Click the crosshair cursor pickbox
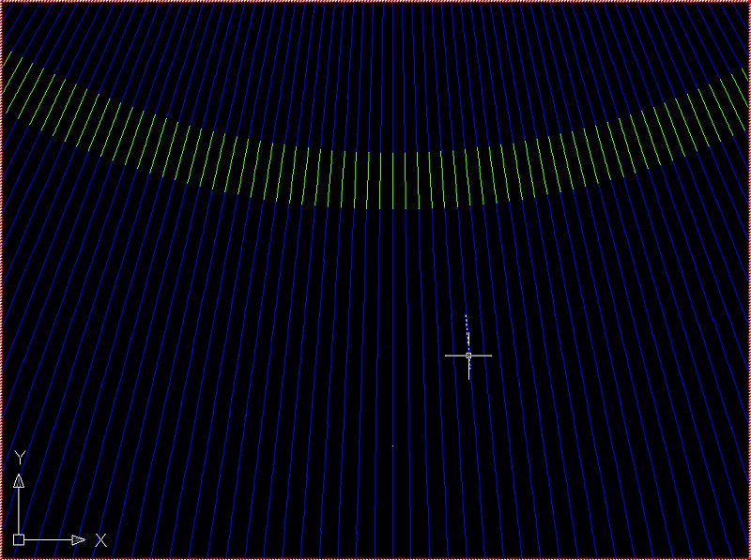This screenshot has width=751, height=560. [x=468, y=356]
